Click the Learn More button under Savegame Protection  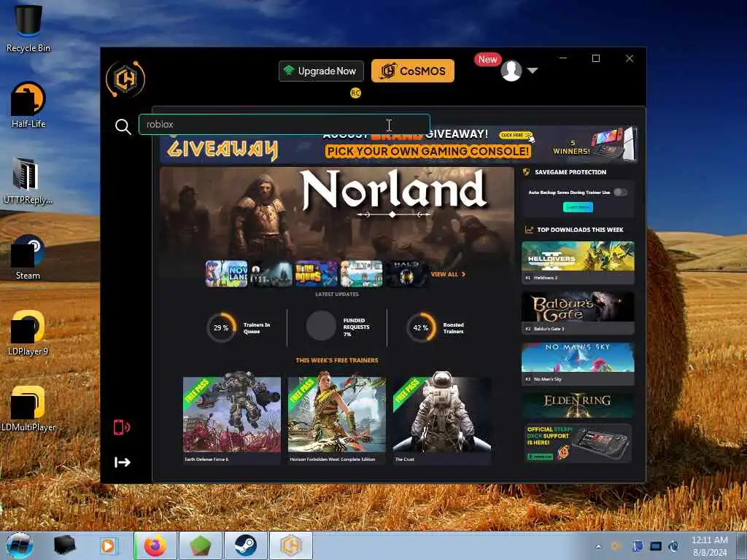point(578,207)
